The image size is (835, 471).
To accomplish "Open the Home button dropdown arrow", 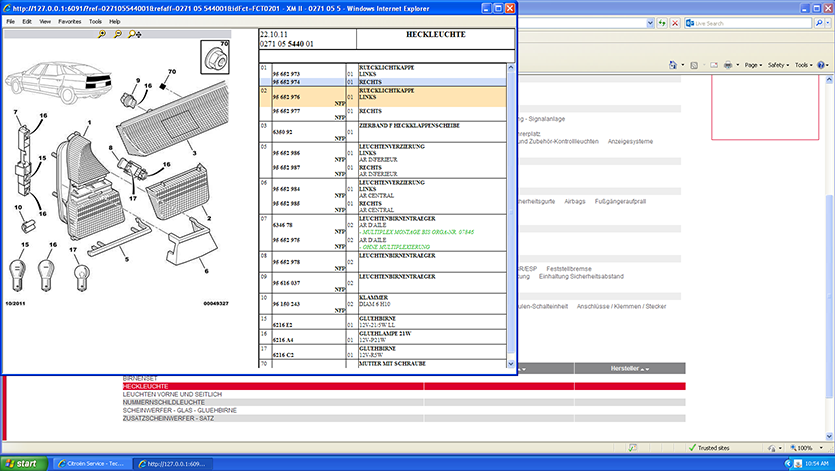I will (x=683, y=65).
